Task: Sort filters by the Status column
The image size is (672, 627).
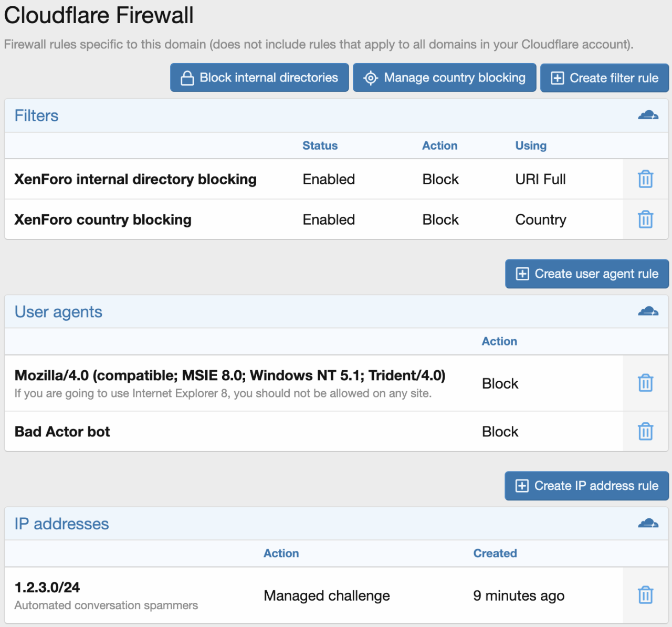Action: point(320,145)
